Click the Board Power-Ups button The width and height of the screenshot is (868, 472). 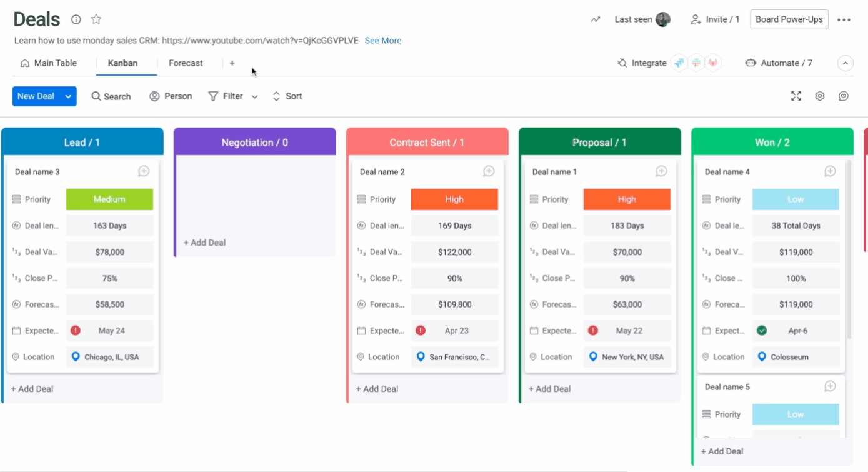(789, 19)
